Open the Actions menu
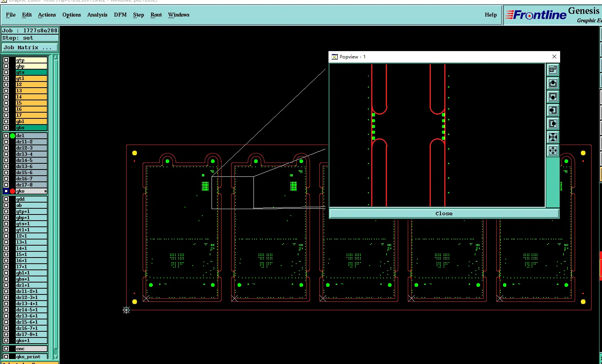The width and height of the screenshot is (602, 364). pos(47,15)
